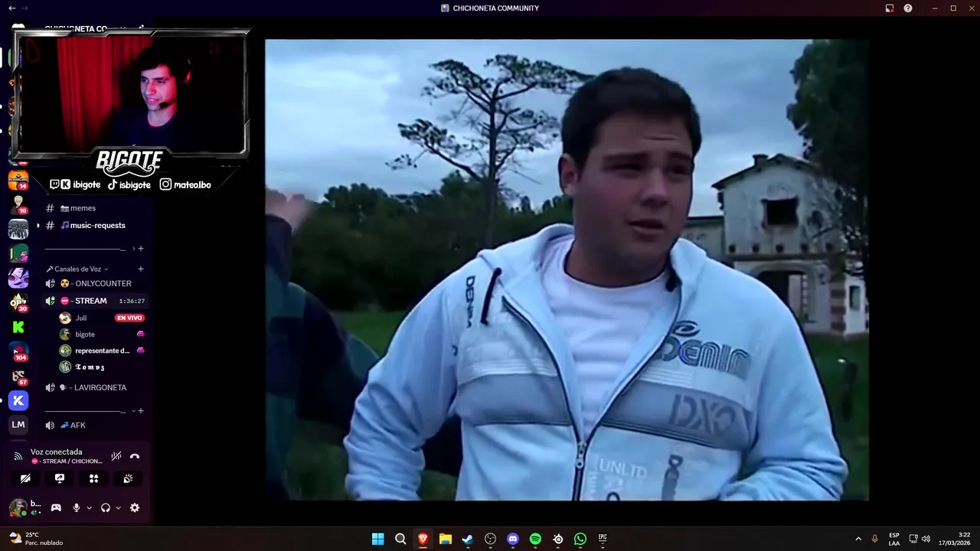
Task: Open own user avatar status panel
Action: [x=18, y=507]
